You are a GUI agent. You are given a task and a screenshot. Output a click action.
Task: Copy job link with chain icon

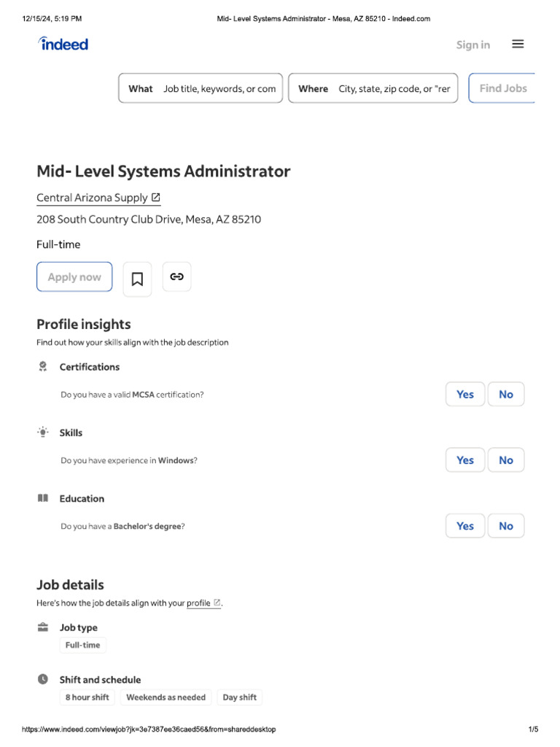176,276
